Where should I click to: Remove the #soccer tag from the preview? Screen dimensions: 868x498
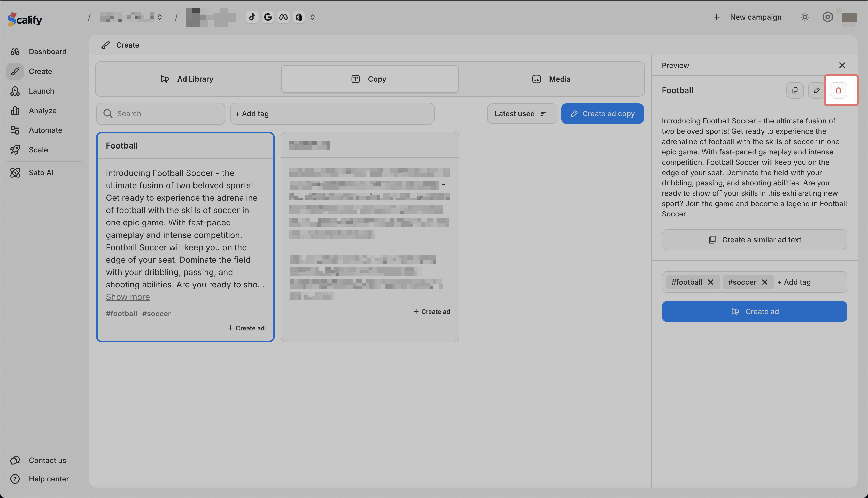coord(765,282)
